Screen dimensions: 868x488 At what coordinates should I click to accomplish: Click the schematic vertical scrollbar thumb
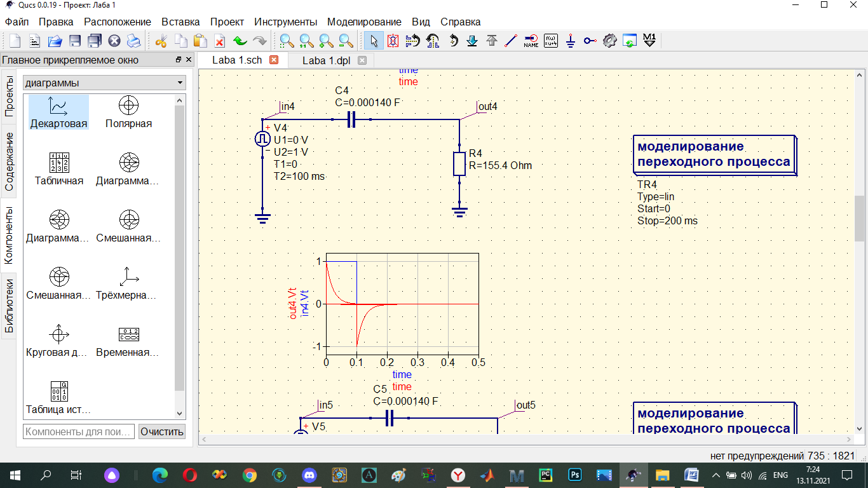point(859,219)
